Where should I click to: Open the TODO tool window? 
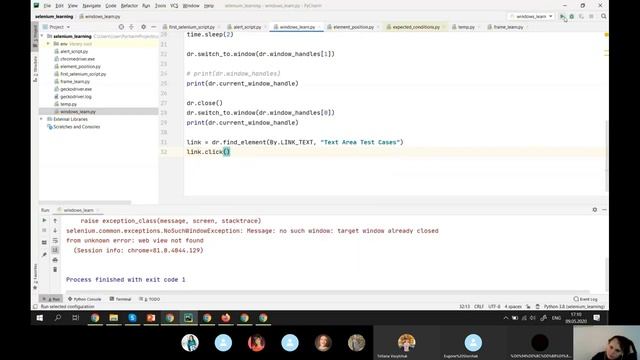(150, 299)
